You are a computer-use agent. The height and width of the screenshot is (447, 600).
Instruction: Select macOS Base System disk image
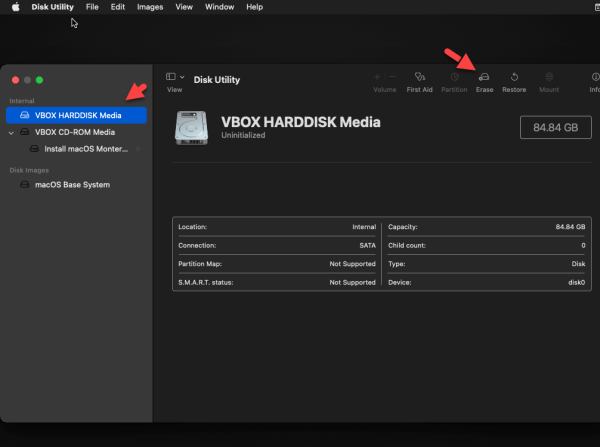(x=72, y=184)
